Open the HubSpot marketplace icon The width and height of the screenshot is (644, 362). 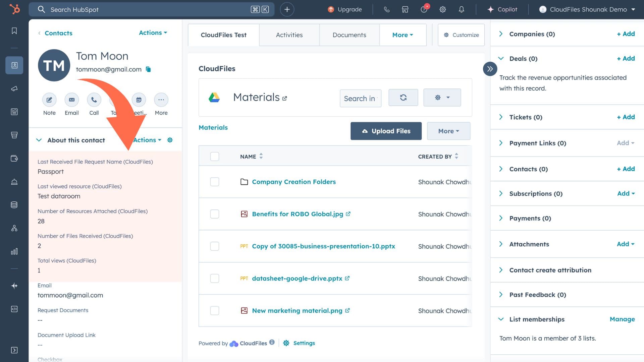[405, 9]
